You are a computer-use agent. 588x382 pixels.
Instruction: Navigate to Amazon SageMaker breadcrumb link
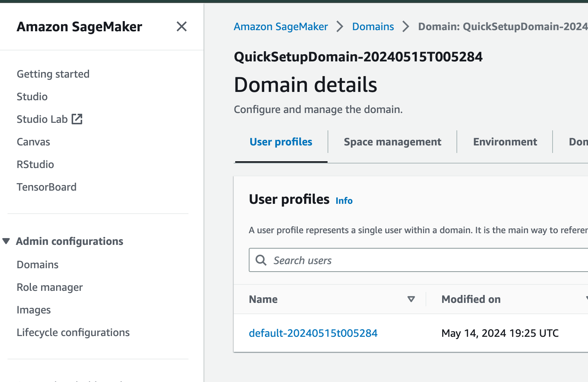281,27
